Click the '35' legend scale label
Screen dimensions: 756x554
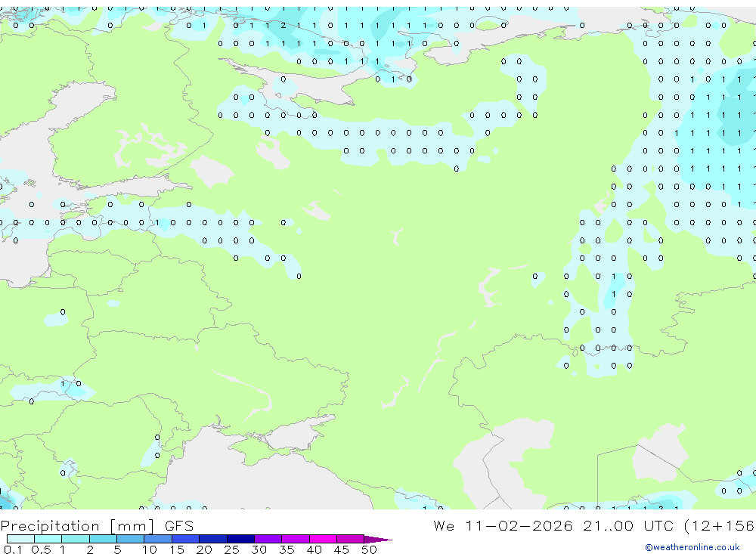click(287, 549)
